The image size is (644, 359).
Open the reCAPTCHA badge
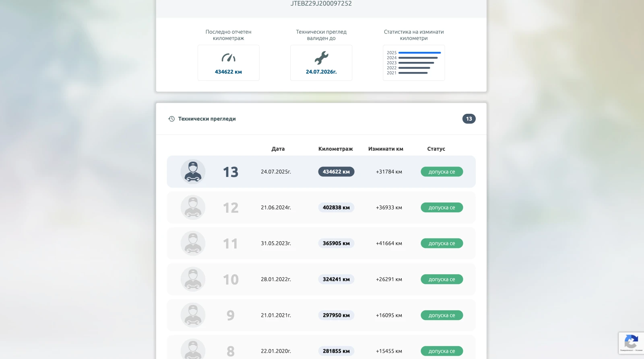click(631, 343)
